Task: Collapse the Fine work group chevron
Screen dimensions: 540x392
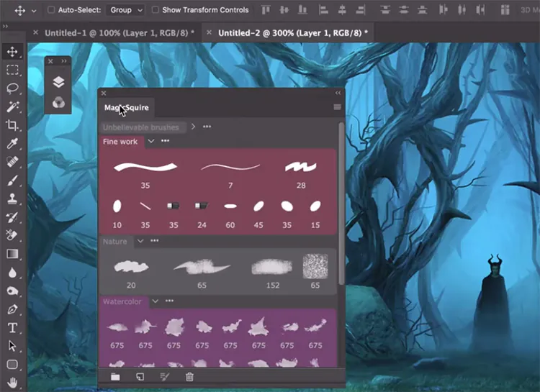Action: pos(151,141)
